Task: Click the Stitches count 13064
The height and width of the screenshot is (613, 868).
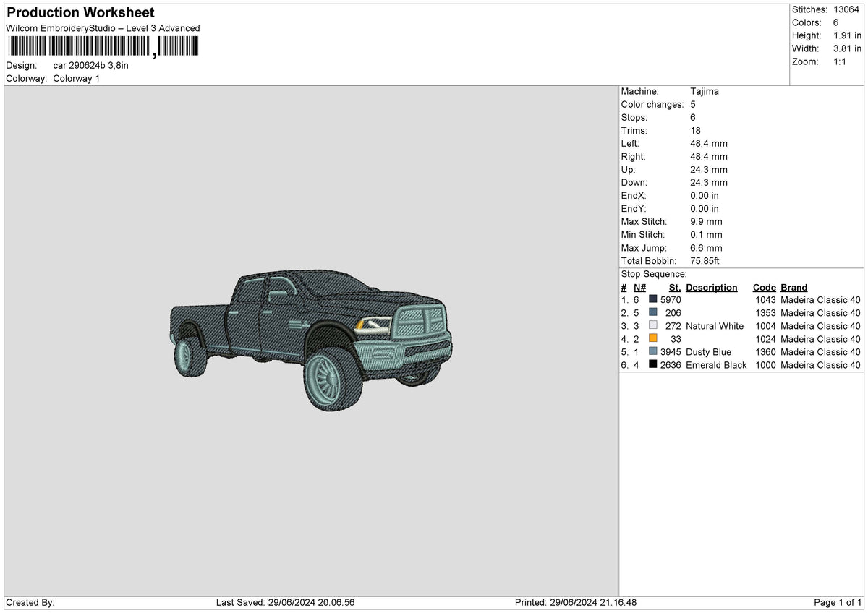Action: coord(846,9)
